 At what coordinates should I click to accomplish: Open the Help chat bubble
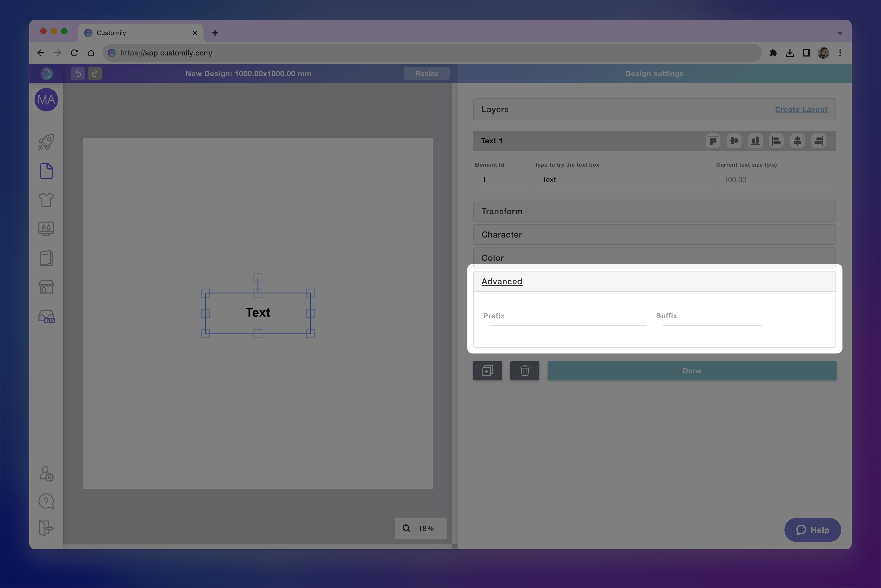pos(812,530)
